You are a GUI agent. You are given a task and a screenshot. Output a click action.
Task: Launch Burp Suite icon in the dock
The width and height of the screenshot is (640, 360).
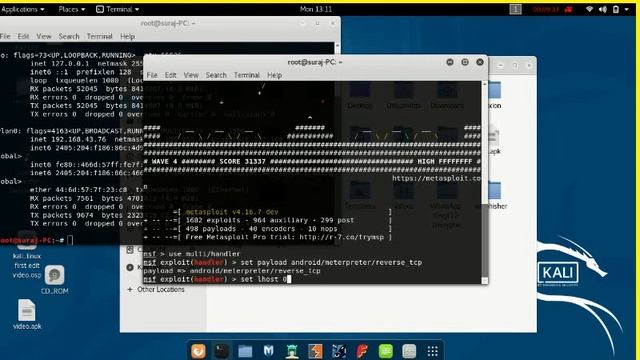(x=315, y=351)
